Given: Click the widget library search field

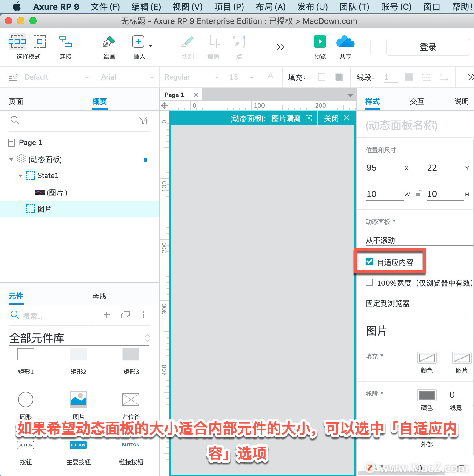Looking at the screenshot, I should click(x=57, y=316).
